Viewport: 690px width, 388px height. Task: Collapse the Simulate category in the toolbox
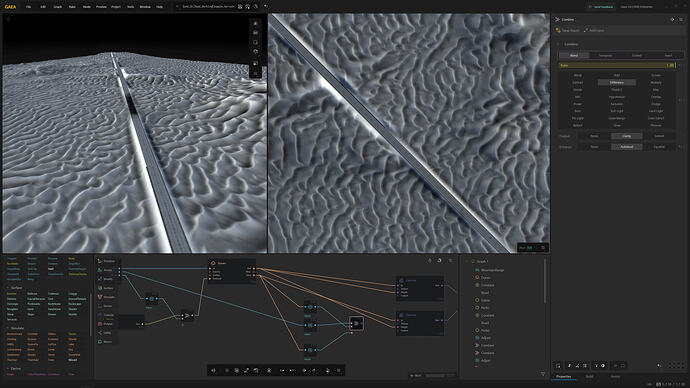7,328
